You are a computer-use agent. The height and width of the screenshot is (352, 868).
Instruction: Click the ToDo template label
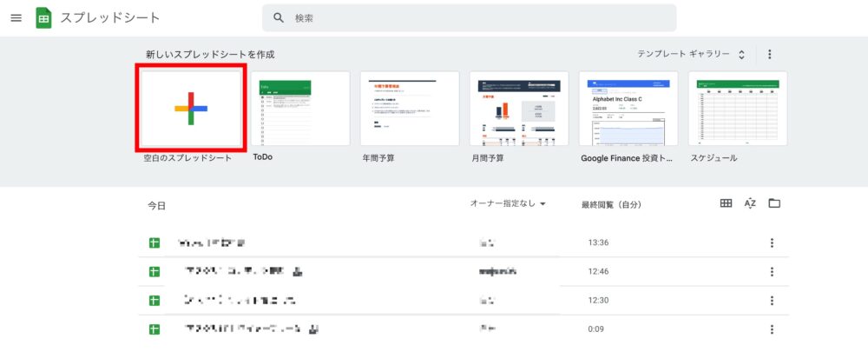[x=262, y=157]
